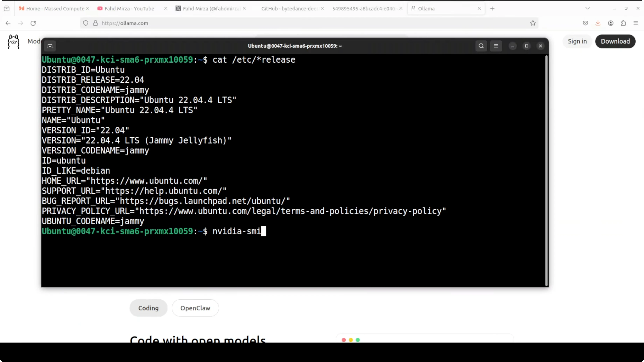Click the Firefox account icon
This screenshot has height=362, width=644.
[x=611, y=23]
